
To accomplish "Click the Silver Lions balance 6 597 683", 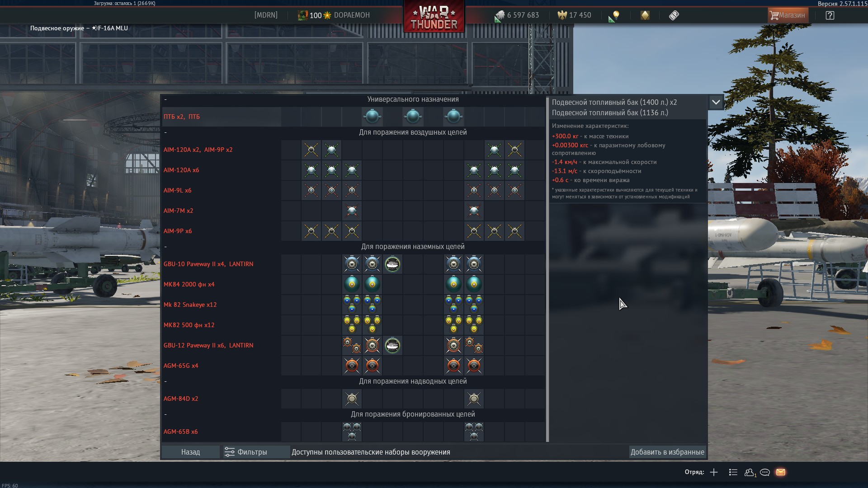I will 517,15.
